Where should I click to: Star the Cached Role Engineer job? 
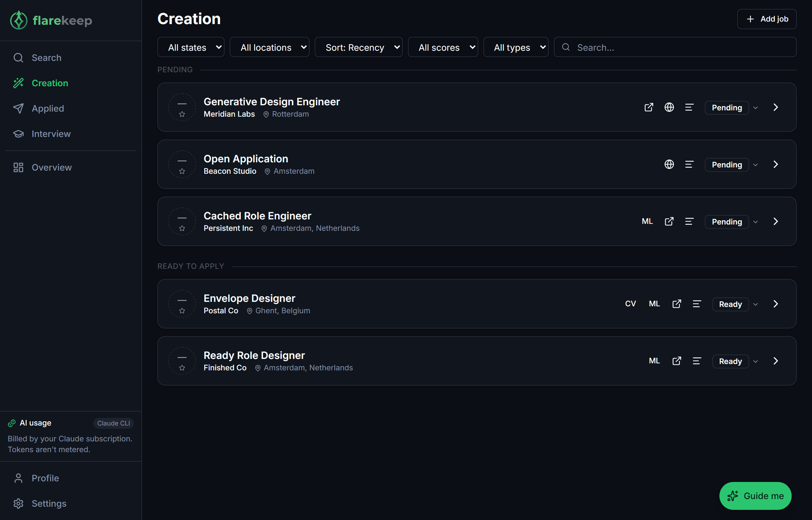coord(182,228)
